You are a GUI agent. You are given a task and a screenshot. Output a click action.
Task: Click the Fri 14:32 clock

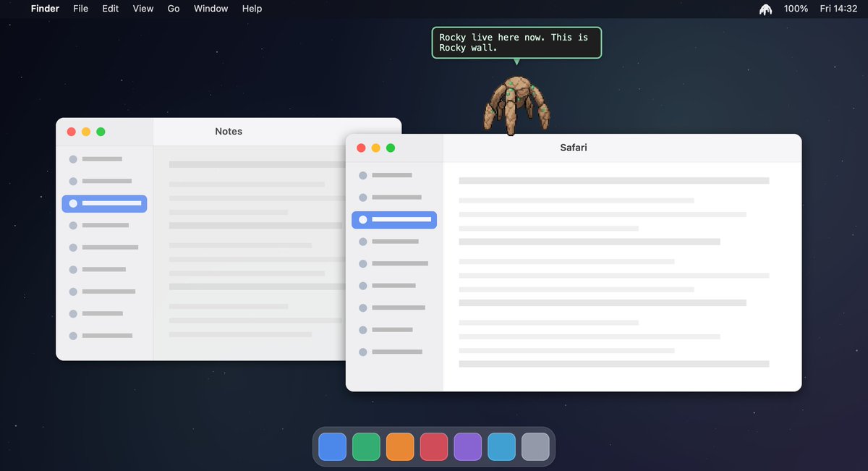click(x=838, y=9)
